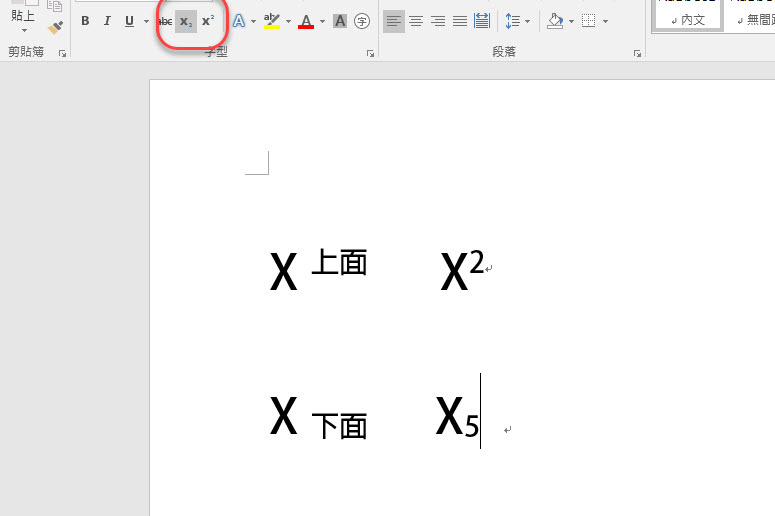Click the 下面 text in document
775x516 pixels.
click(340, 426)
